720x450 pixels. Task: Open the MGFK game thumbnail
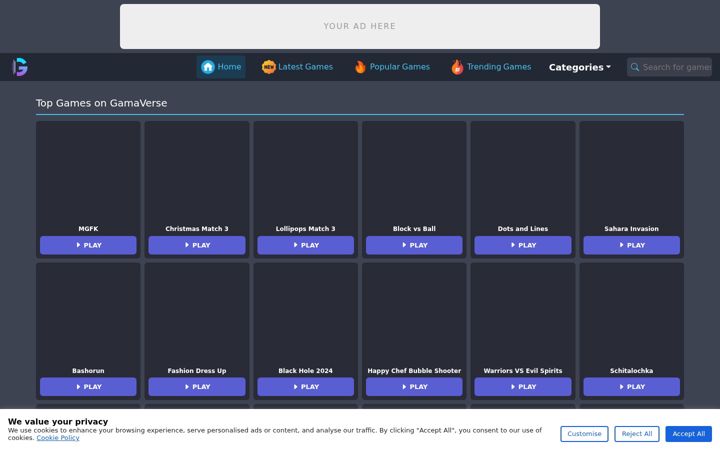pos(88,172)
